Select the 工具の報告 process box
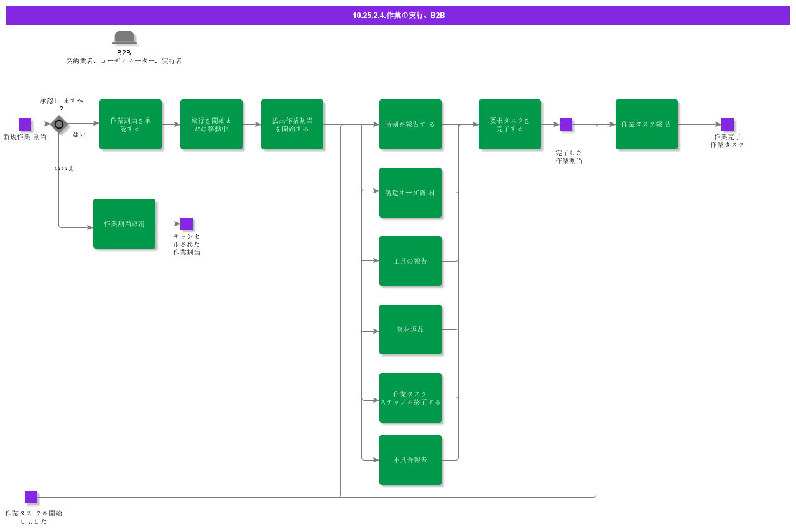Viewport: 796px width, 532px height. coord(410,261)
